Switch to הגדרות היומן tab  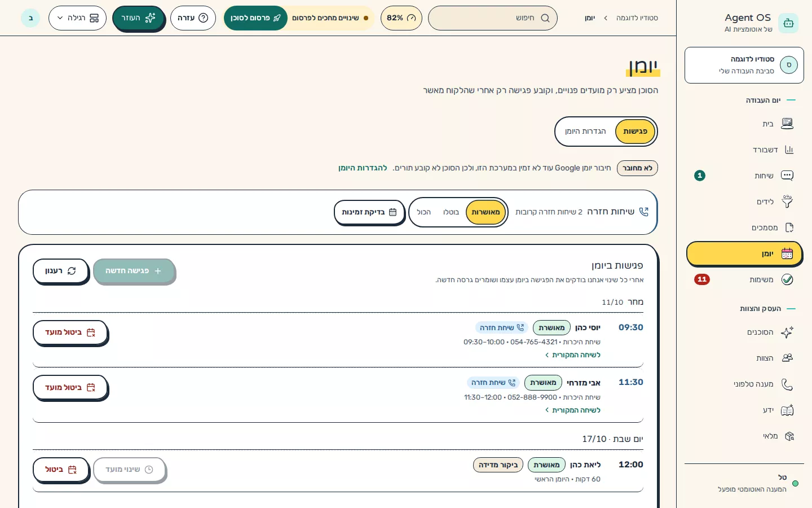pos(585,132)
